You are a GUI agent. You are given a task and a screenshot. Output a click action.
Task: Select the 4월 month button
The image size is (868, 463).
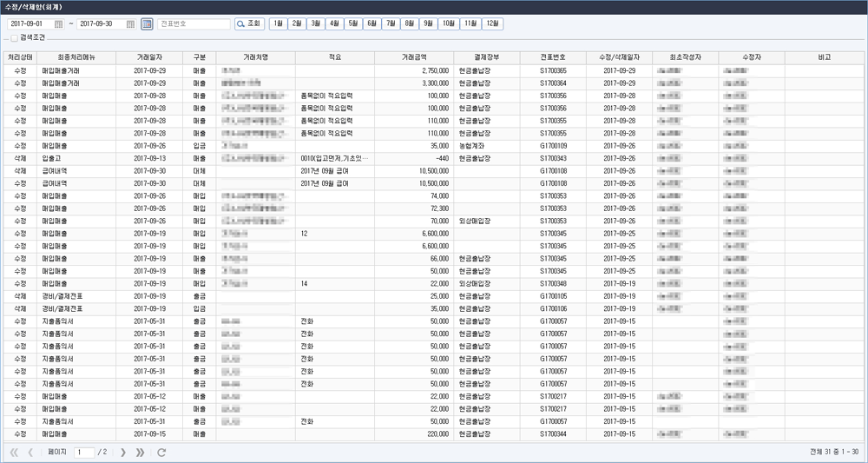point(334,23)
